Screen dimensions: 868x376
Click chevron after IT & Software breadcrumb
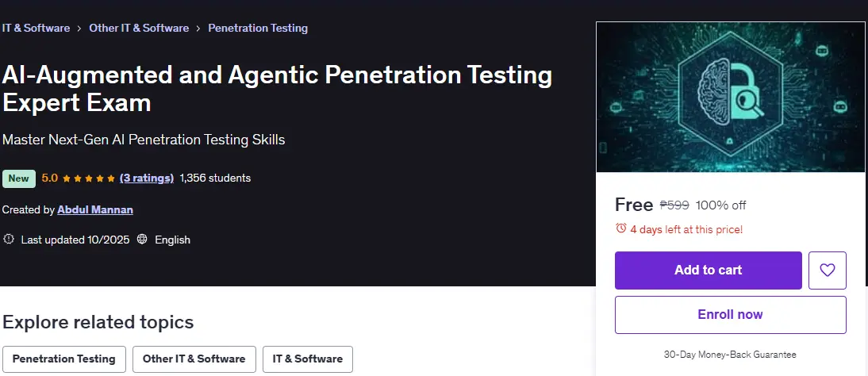(79, 29)
